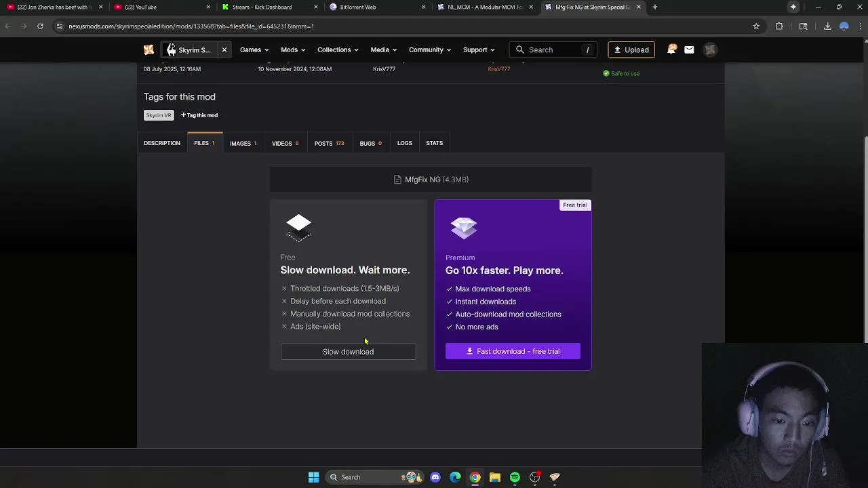Expand the Mods dropdown menu
Screen dimensions: 868x488
point(293,49)
